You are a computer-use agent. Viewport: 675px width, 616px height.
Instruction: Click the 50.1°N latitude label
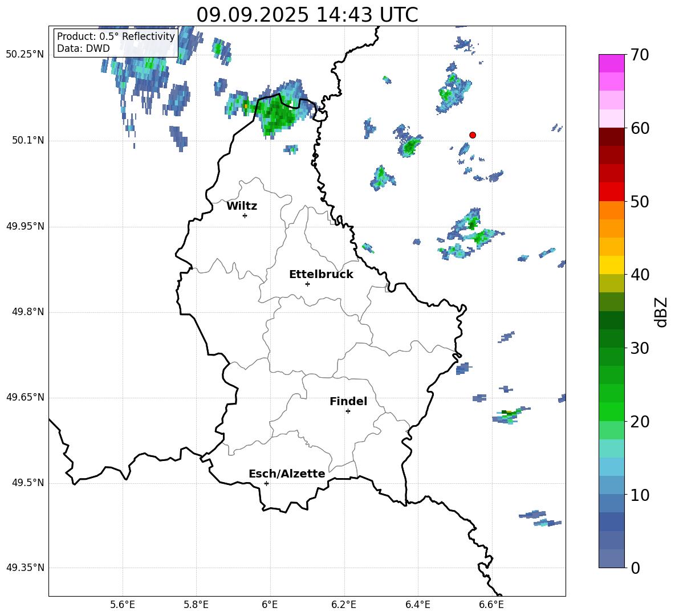[28, 141]
